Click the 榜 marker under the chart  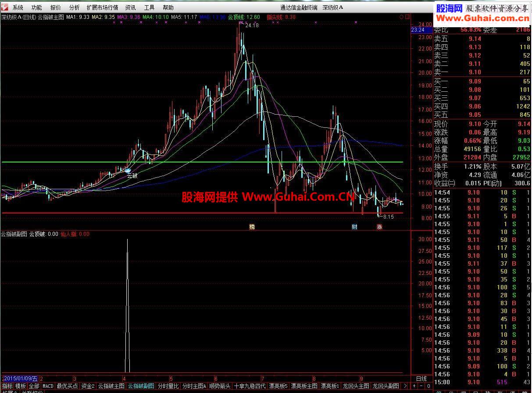click(252, 227)
